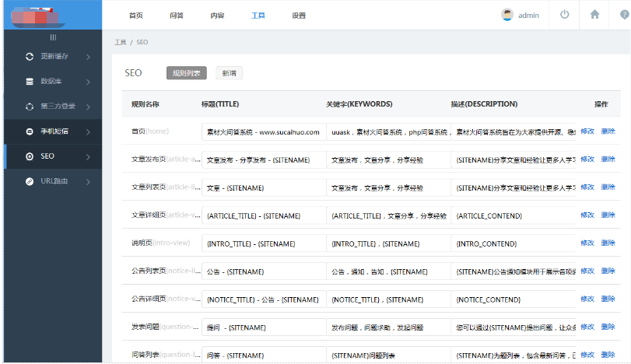This screenshot has width=631, height=364.
Task: Click the 说明页(intro-view) rule name
Action: 160,243
